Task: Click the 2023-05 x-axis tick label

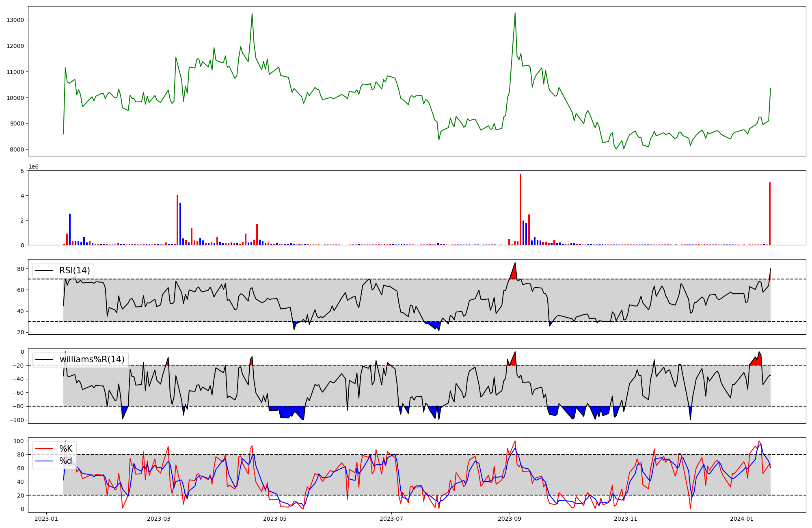Action: [275, 519]
